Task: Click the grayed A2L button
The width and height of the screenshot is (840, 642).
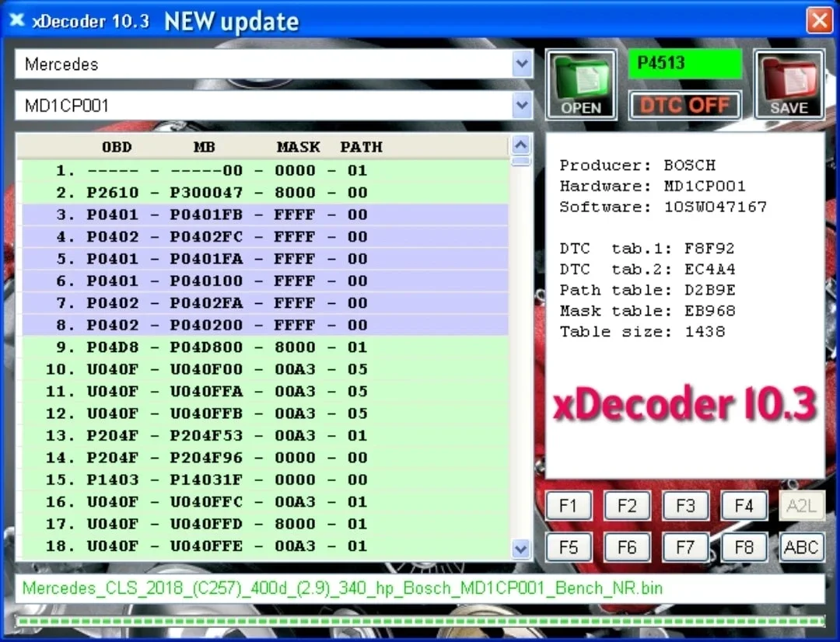Action: pyautogui.click(x=801, y=506)
